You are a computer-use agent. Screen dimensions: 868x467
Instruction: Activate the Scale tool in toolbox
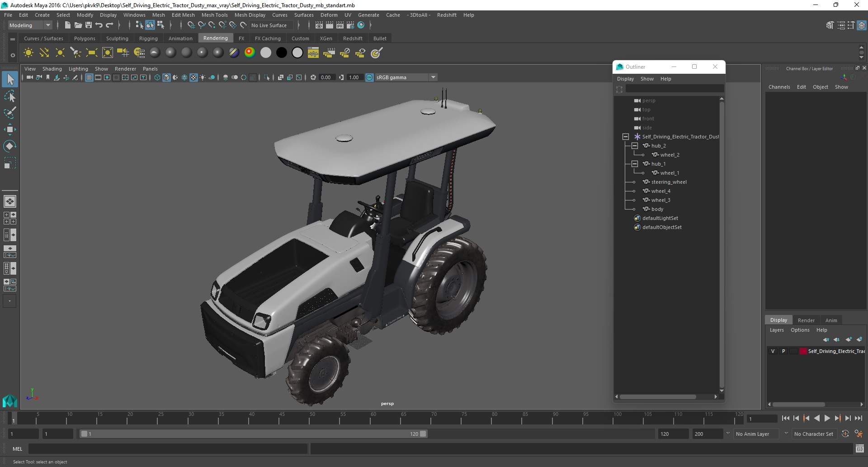point(9,162)
